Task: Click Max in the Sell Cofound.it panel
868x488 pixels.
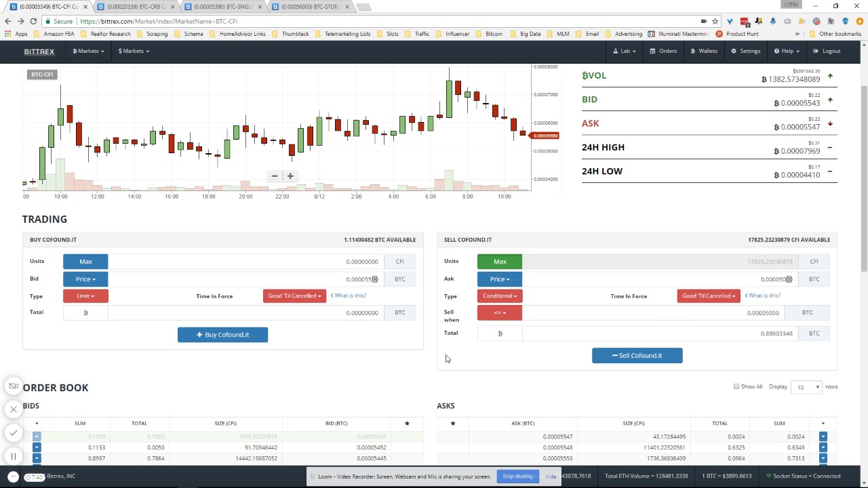Action: 500,262
